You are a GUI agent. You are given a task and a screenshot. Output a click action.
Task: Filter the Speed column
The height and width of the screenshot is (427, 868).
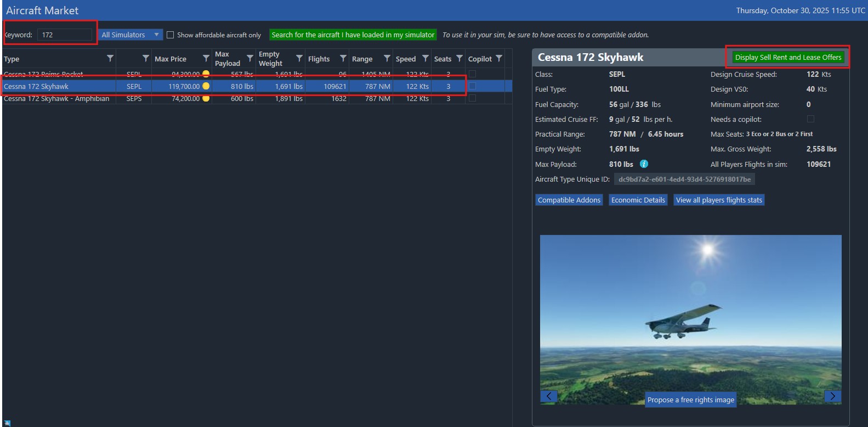pyautogui.click(x=426, y=58)
